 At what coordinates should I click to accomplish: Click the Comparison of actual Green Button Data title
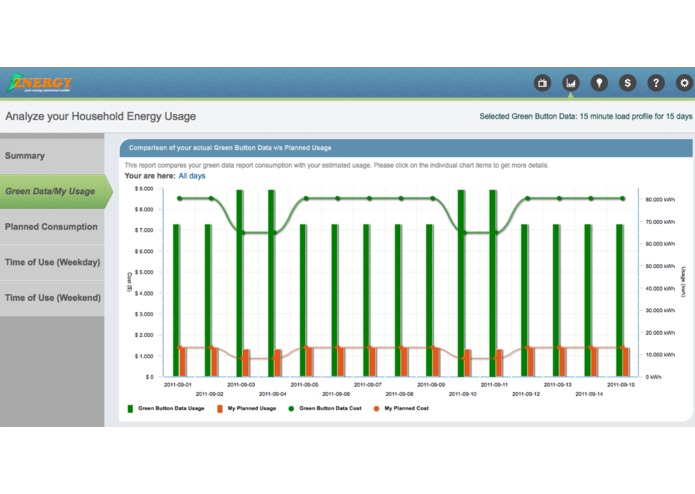(x=230, y=148)
